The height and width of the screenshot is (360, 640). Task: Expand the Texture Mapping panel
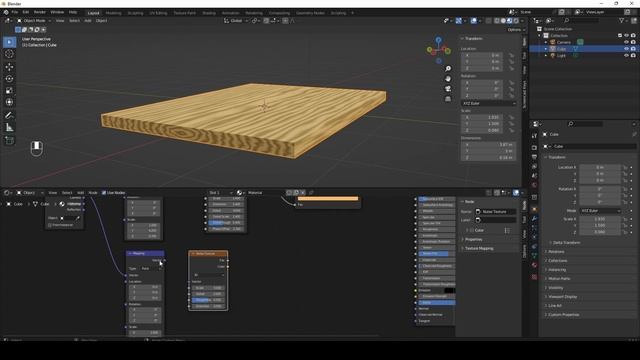pyautogui.click(x=478, y=248)
